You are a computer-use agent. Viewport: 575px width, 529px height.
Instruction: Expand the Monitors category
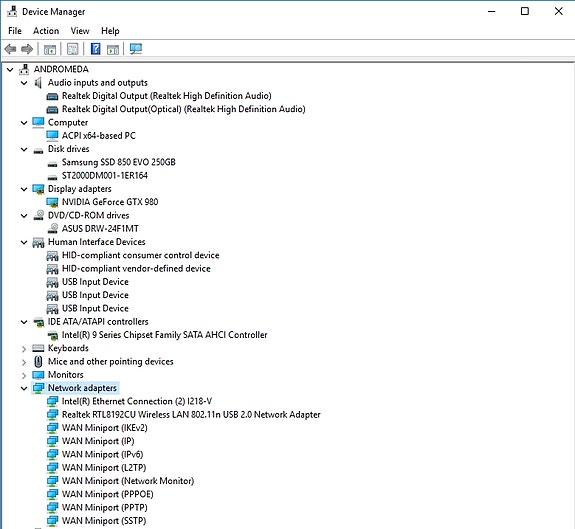(x=24, y=375)
